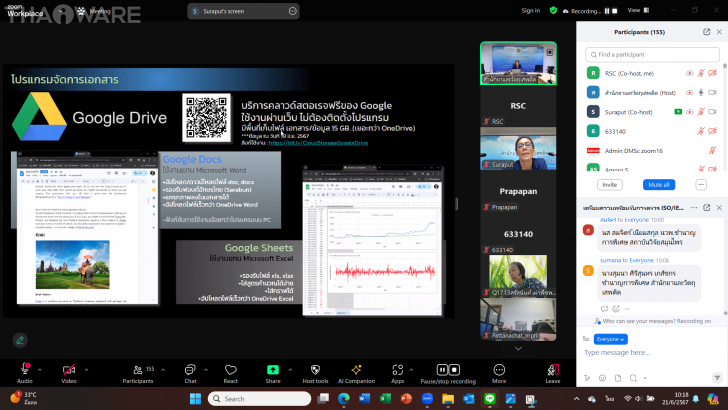This screenshot has width=728, height=410.
Task: Open the More options in toolbar
Action: [499, 370]
